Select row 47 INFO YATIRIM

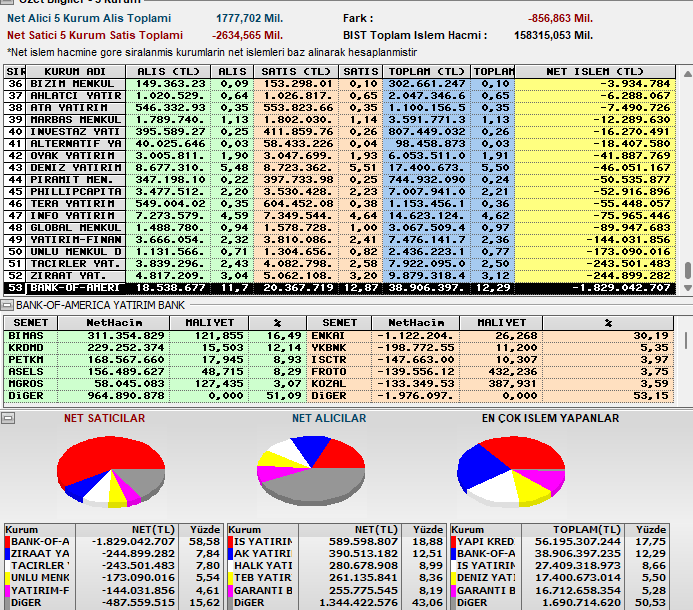coord(339,216)
